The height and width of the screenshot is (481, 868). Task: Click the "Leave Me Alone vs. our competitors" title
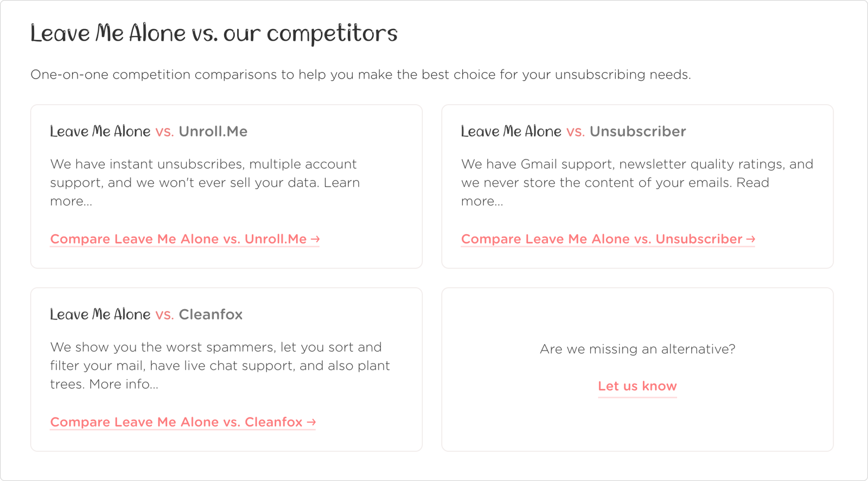[x=214, y=33]
